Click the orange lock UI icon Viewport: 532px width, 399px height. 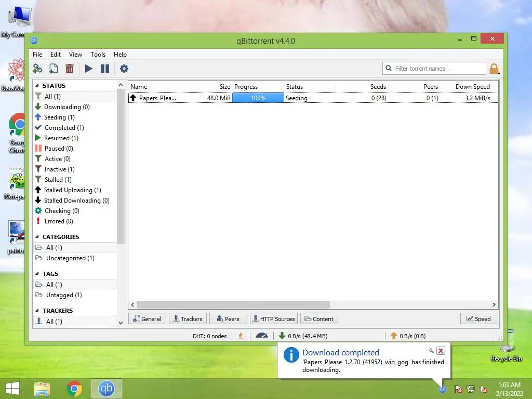(x=495, y=69)
